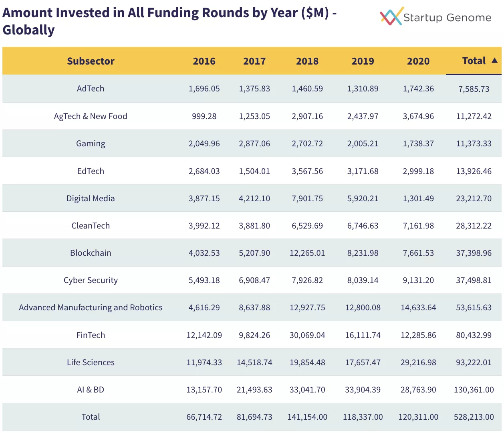Viewport: 504px width, 433px height.
Task: Click the Gaming subsector label
Action: (x=91, y=144)
